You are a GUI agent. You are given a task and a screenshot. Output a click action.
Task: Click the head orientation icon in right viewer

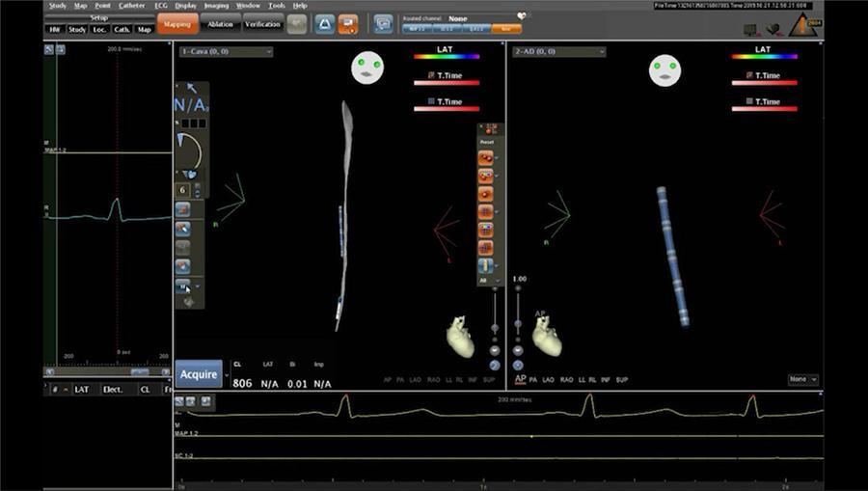click(x=665, y=70)
